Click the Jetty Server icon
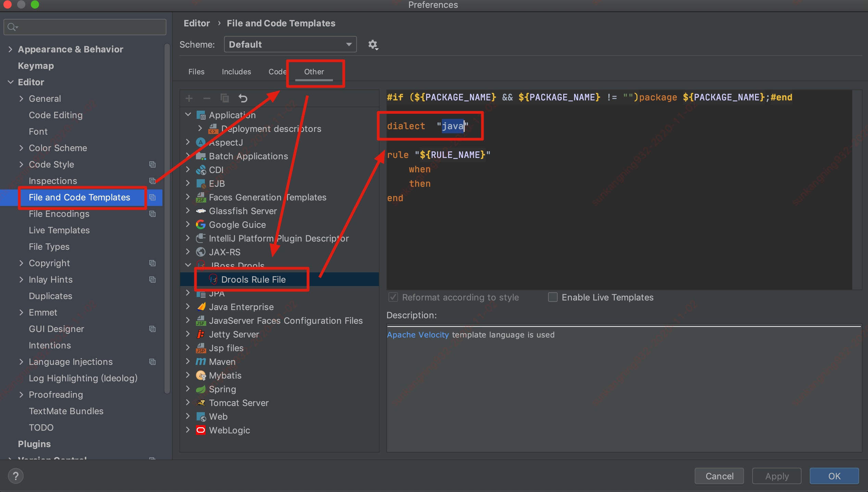The width and height of the screenshot is (868, 492). pyautogui.click(x=201, y=334)
